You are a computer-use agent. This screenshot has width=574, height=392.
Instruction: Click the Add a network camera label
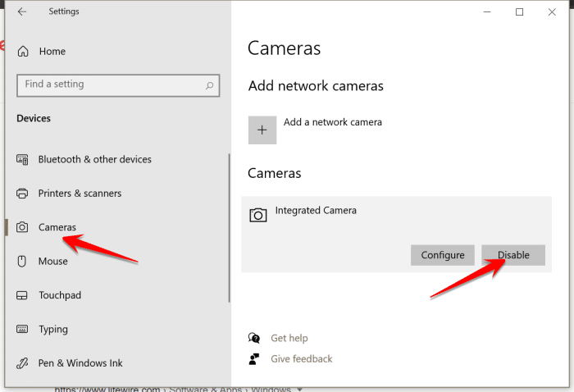333,122
